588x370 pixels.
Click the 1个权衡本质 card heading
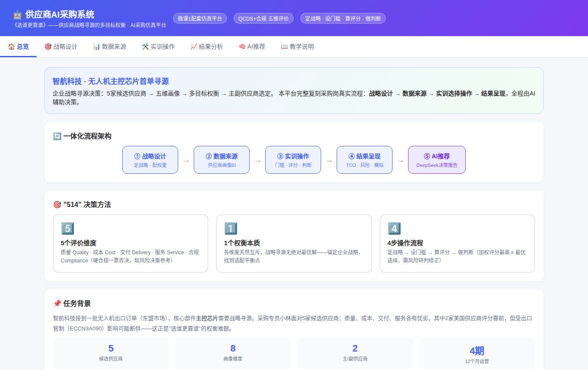coord(242,243)
